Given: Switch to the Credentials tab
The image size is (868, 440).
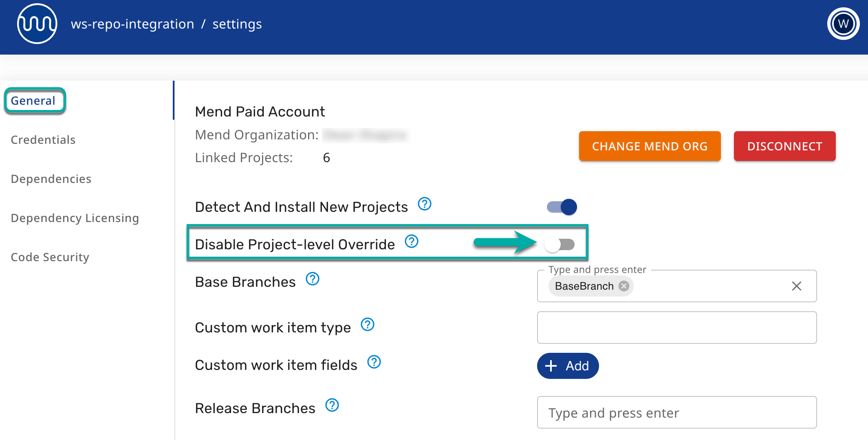Looking at the screenshot, I should tap(43, 140).
